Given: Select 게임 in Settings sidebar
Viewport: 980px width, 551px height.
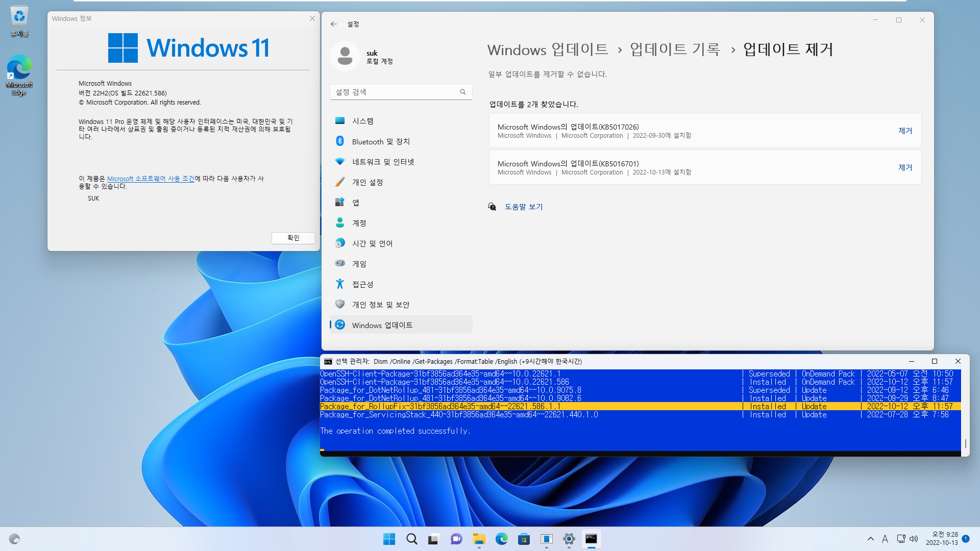Looking at the screenshot, I should click(401, 264).
